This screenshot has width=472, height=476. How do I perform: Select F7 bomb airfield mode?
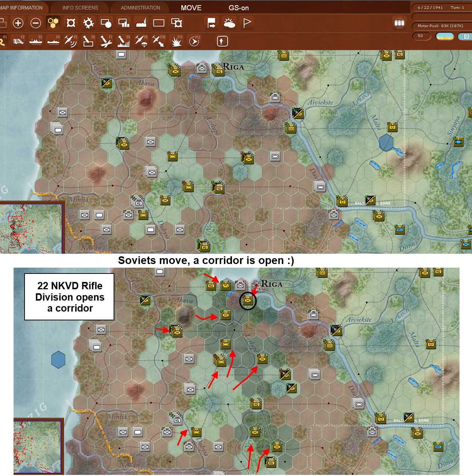point(106,41)
